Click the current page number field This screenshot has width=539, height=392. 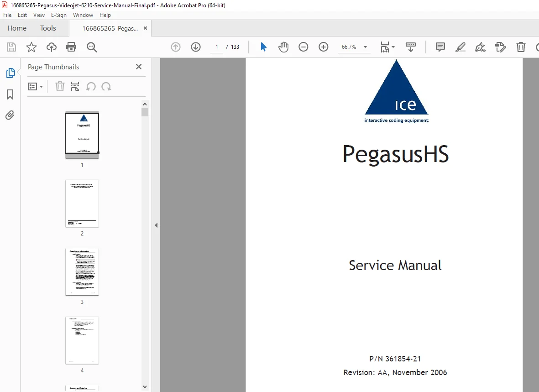point(217,47)
